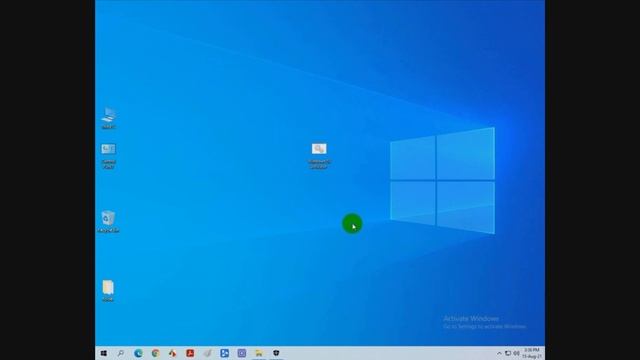This screenshot has width=640, height=360.
Task: Select the yellow folder desktop icon
Action: point(108,290)
